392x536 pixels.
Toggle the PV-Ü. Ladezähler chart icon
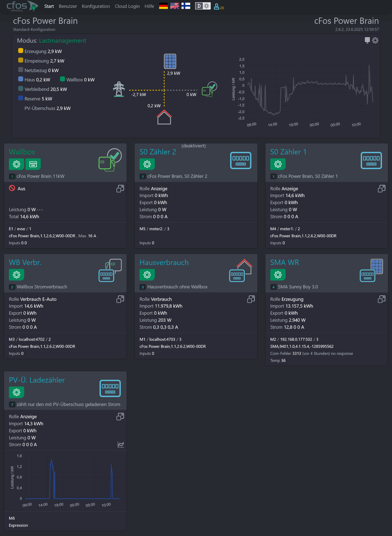click(121, 445)
